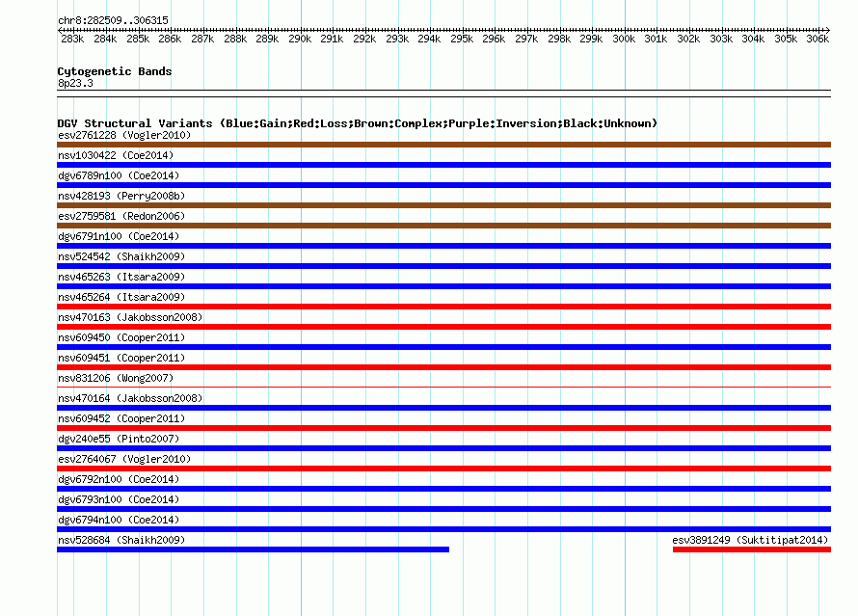
Task: Select the 8p23.3 cytogenetic band label
Action: click(x=75, y=84)
